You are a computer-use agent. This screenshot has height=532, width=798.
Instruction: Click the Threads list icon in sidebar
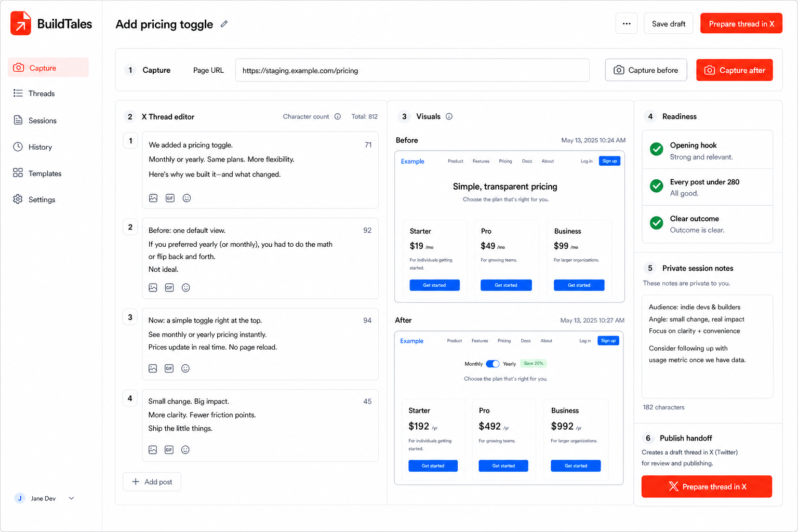18,93
